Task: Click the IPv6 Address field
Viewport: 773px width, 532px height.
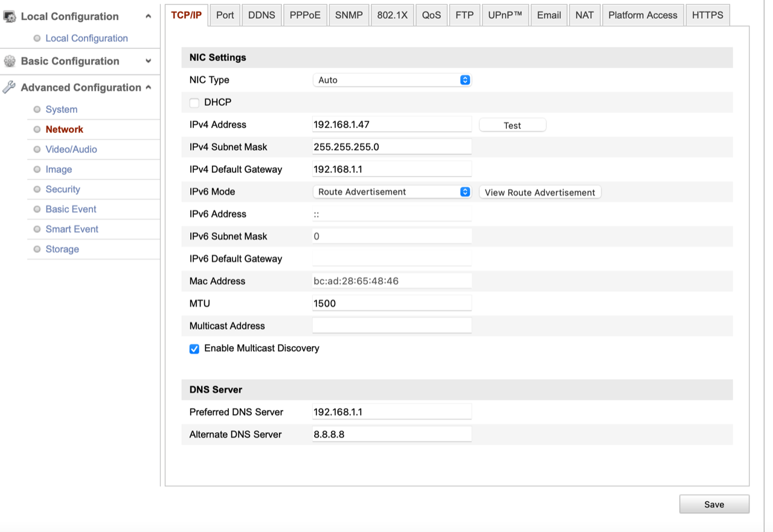Action: tap(391, 214)
